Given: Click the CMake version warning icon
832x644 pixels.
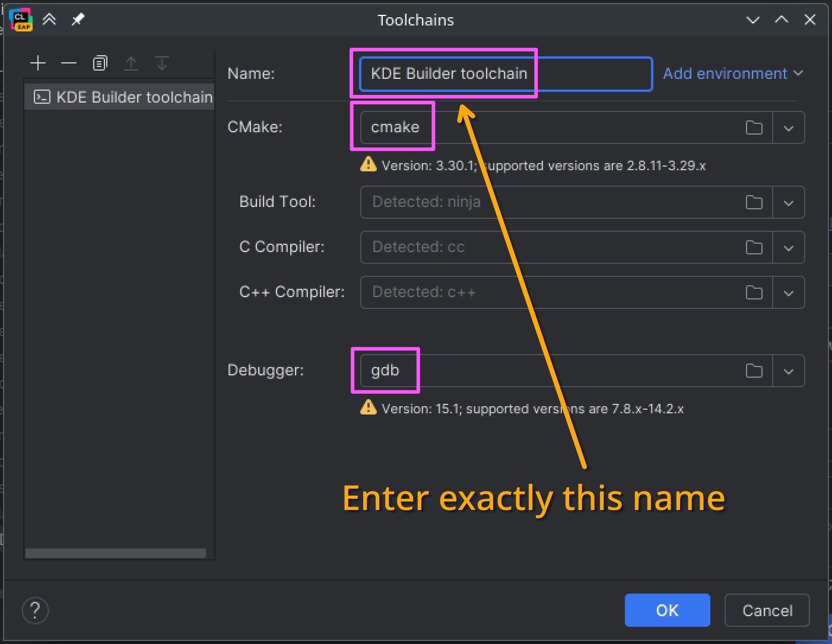Looking at the screenshot, I should point(369,164).
